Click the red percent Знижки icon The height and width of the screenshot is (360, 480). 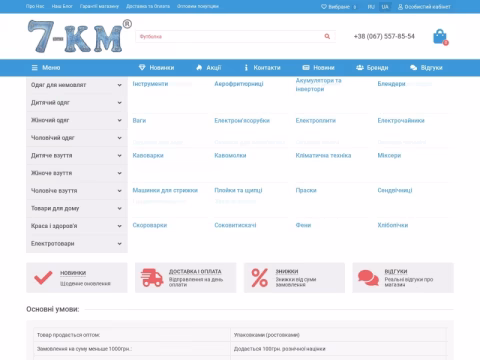click(x=260, y=278)
